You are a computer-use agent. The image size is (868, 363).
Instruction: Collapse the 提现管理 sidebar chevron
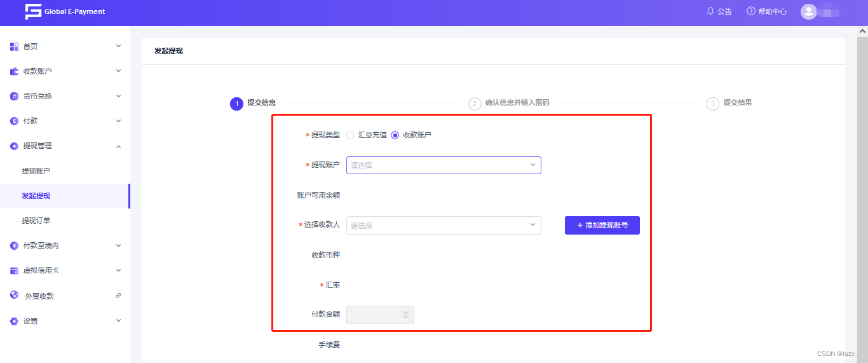coord(118,146)
